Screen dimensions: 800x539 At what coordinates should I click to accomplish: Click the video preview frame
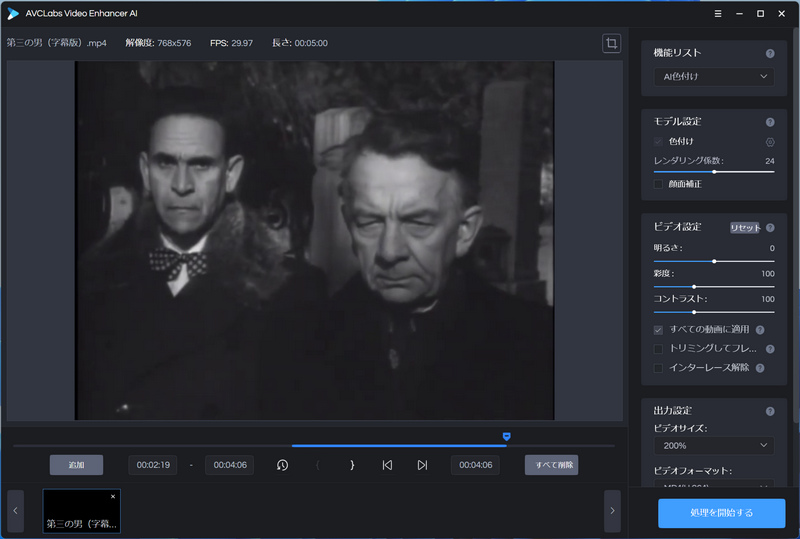point(314,240)
